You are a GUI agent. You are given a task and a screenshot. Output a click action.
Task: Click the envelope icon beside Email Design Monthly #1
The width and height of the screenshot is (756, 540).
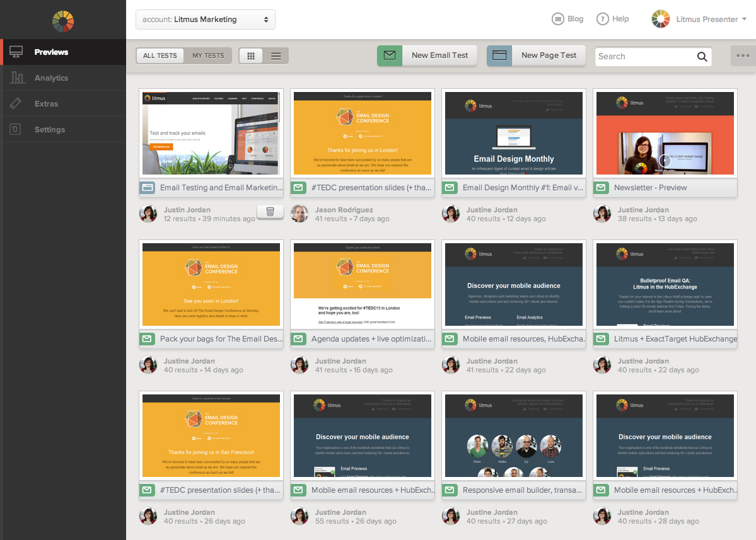[x=450, y=187]
